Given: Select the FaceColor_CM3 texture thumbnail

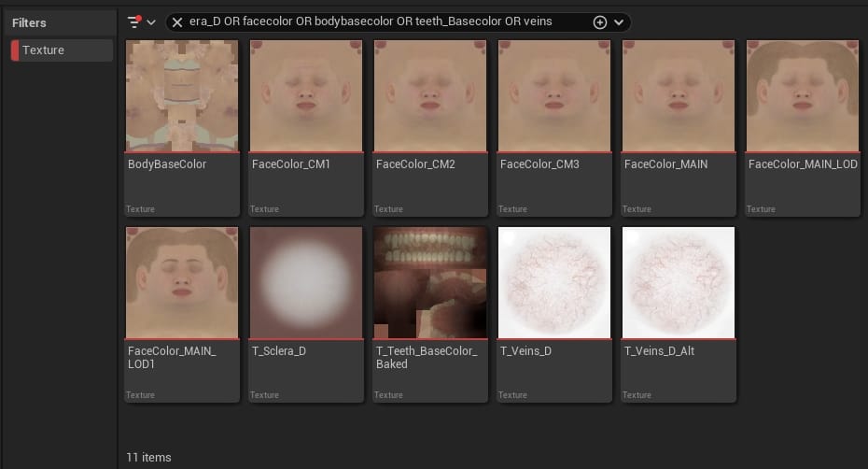Looking at the screenshot, I should pos(554,95).
